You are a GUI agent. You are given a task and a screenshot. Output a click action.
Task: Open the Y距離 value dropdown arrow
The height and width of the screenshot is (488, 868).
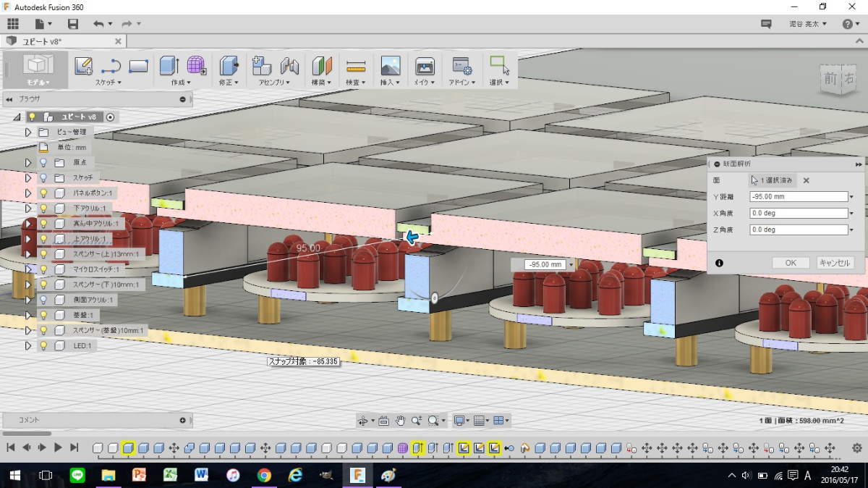point(852,197)
